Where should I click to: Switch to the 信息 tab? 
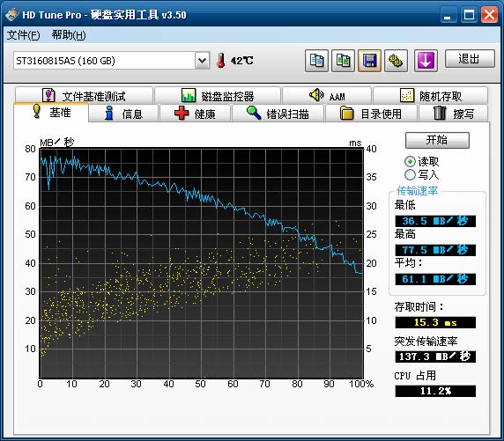click(x=123, y=114)
